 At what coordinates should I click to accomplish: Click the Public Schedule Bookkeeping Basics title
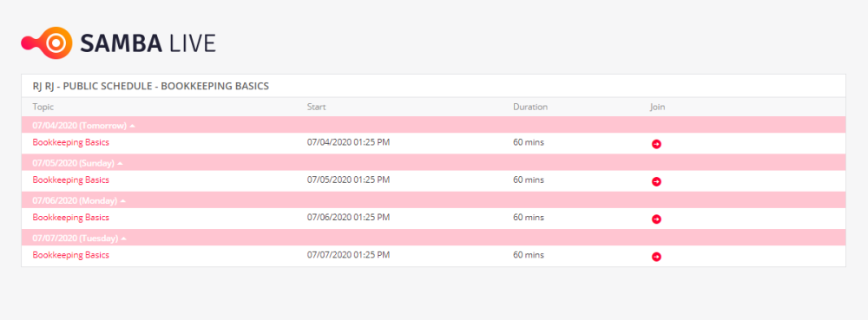pyautogui.click(x=150, y=86)
